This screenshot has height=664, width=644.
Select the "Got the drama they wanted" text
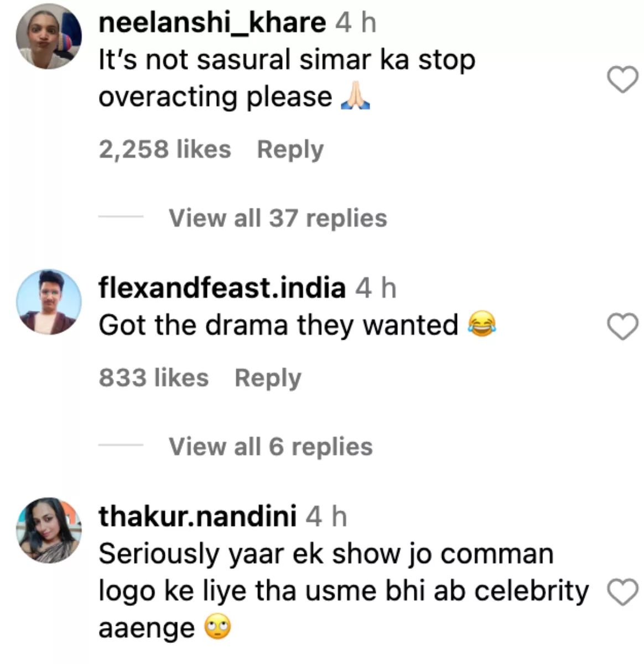coord(278,325)
